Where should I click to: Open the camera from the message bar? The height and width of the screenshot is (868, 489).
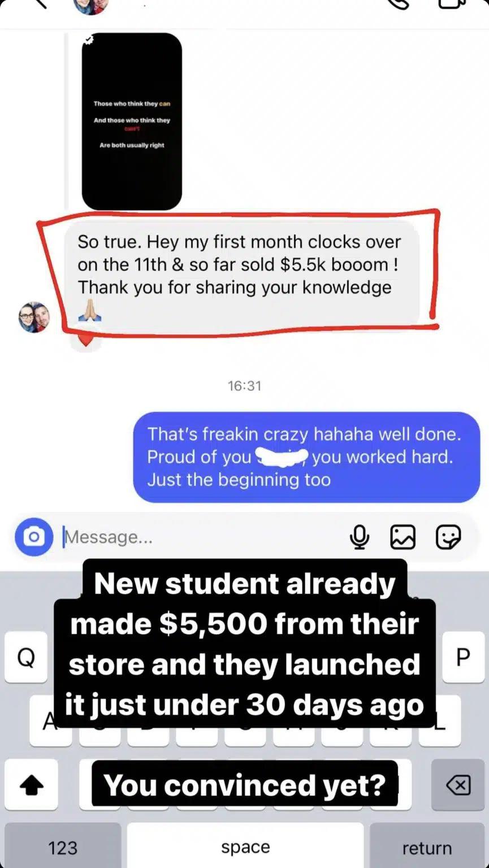pyautogui.click(x=34, y=536)
